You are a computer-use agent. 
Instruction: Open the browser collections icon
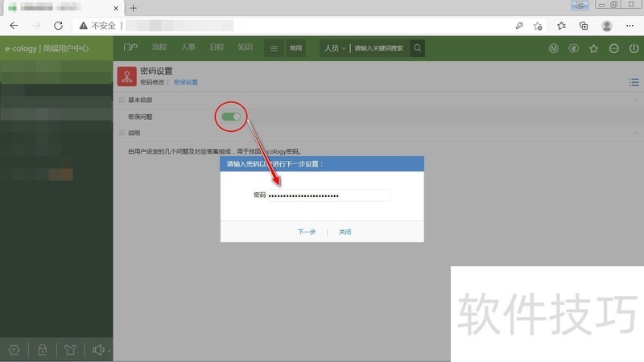584,26
